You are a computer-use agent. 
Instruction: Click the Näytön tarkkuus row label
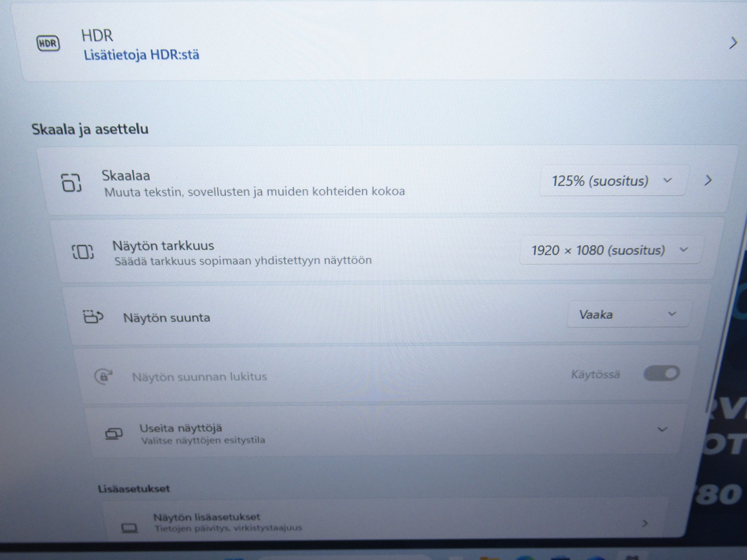click(163, 246)
